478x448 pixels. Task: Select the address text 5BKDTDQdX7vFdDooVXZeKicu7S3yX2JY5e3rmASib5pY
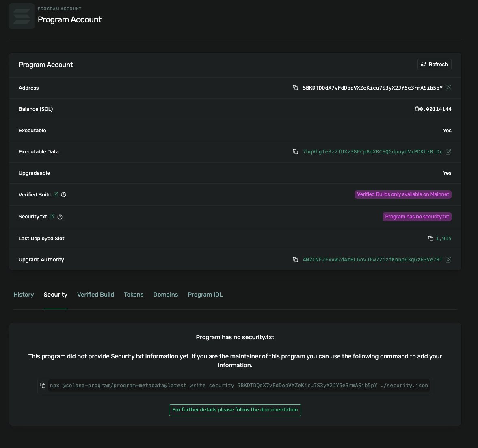pos(372,88)
